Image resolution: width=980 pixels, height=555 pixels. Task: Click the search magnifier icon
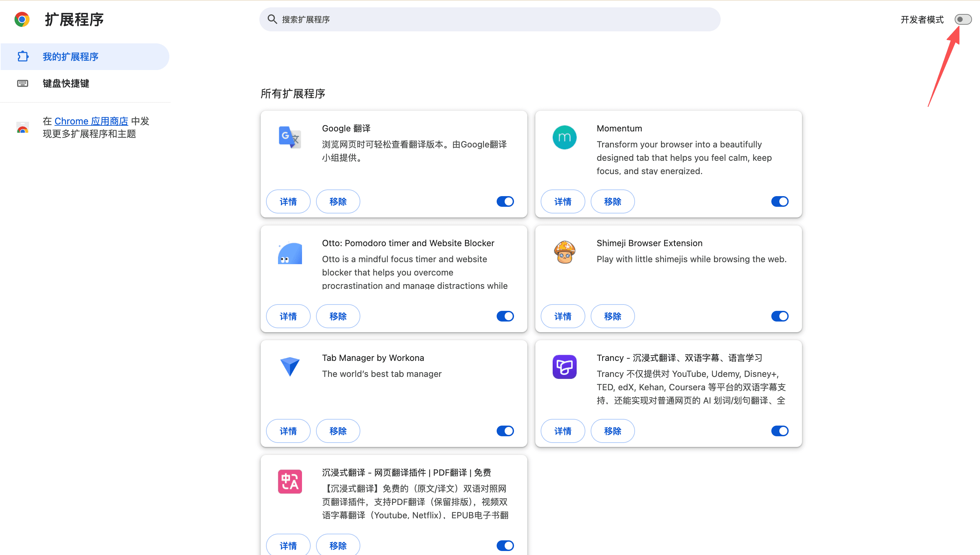[x=272, y=19]
